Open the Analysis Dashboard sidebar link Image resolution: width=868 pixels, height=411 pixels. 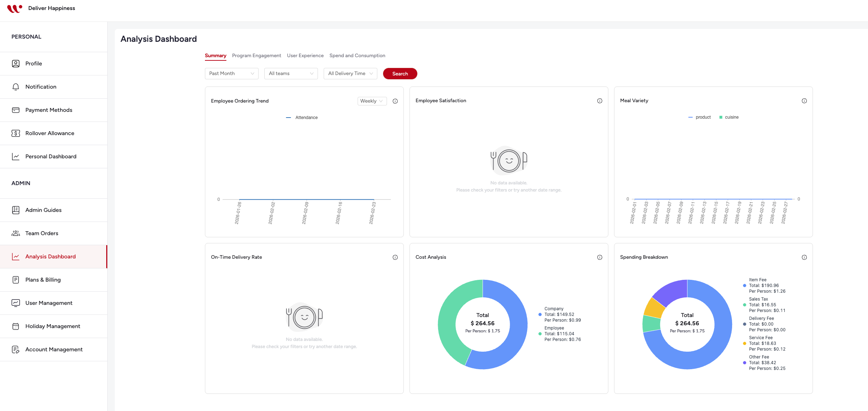click(x=54, y=257)
